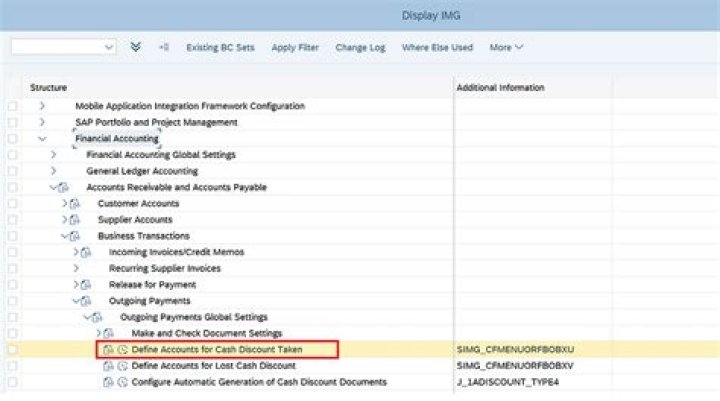Open documentation icon beside Make and Check Document Settings
720x401 pixels.
pyautogui.click(x=108, y=333)
